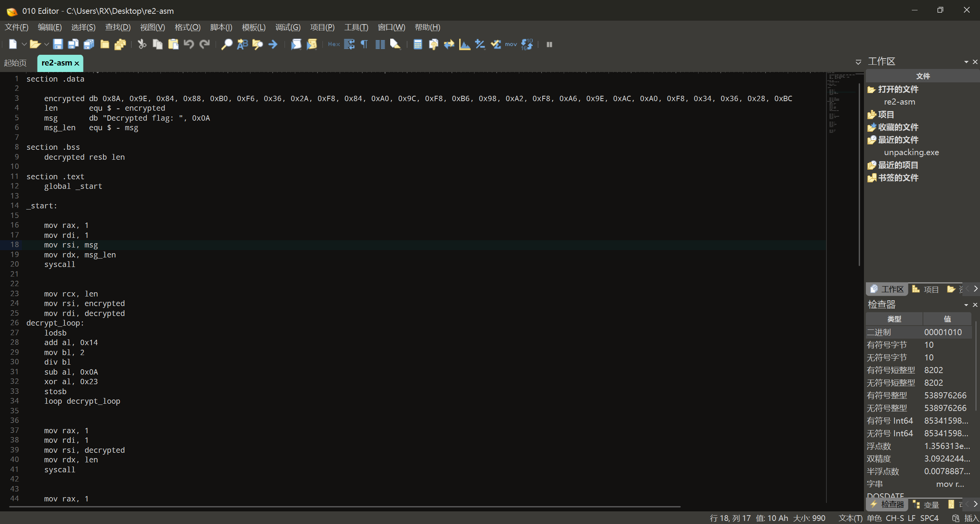This screenshot has height=524, width=980.
Task: Click the Undo arrow icon
Action: pyautogui.click(x=189, y=44)
